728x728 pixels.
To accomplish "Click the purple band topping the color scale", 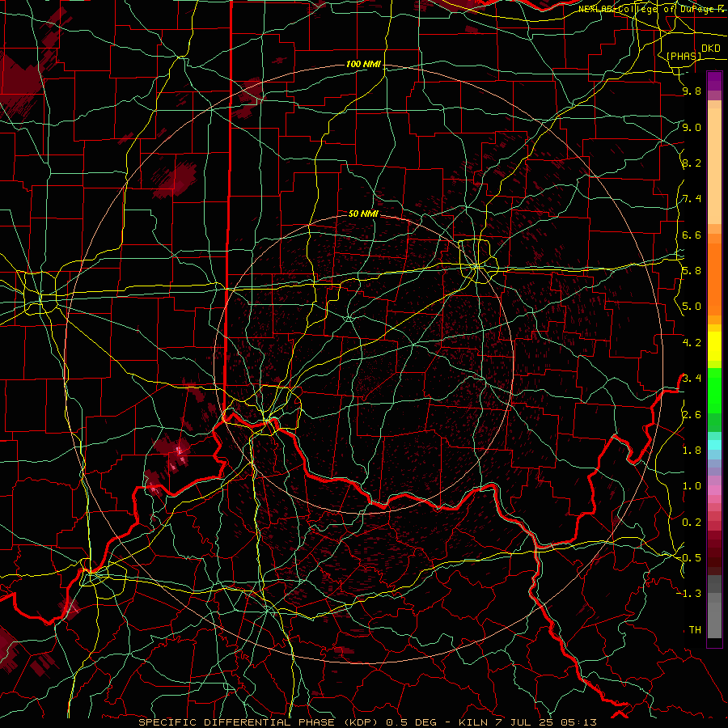I will (714, 81).
